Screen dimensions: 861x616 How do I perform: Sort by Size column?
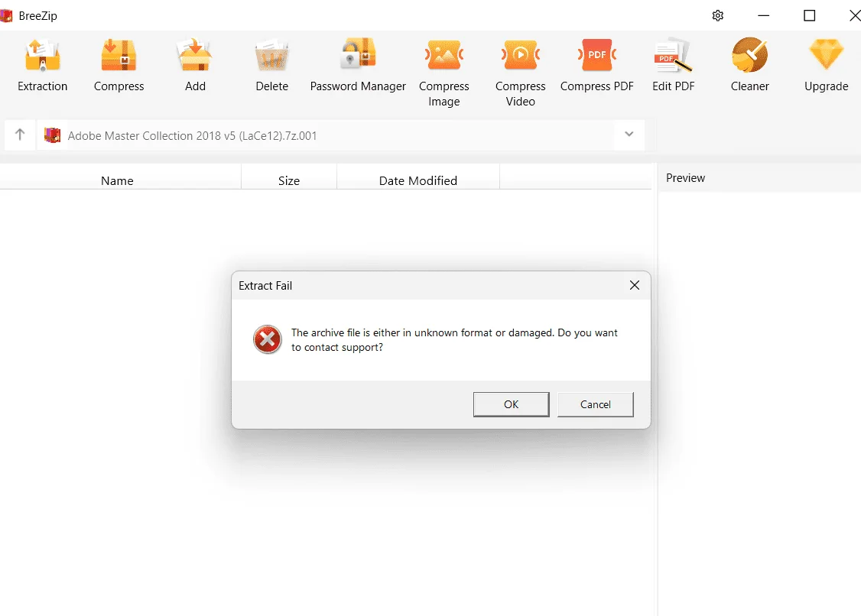pos(289,180)
